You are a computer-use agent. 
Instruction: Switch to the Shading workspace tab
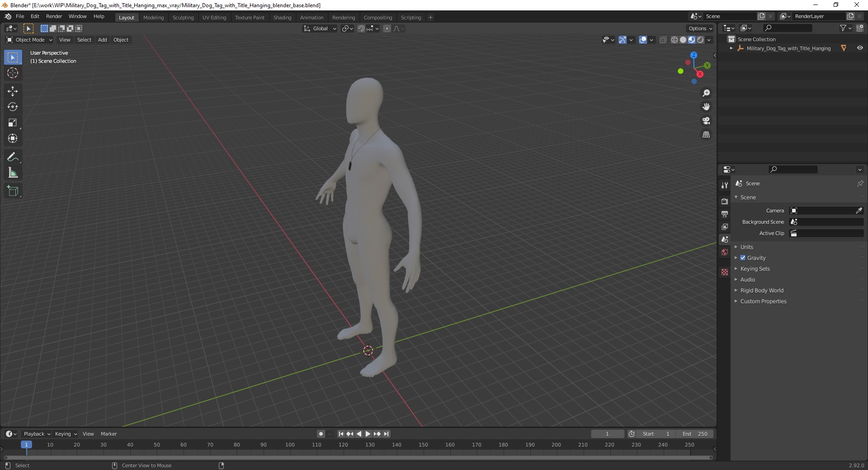pos(282,17)
